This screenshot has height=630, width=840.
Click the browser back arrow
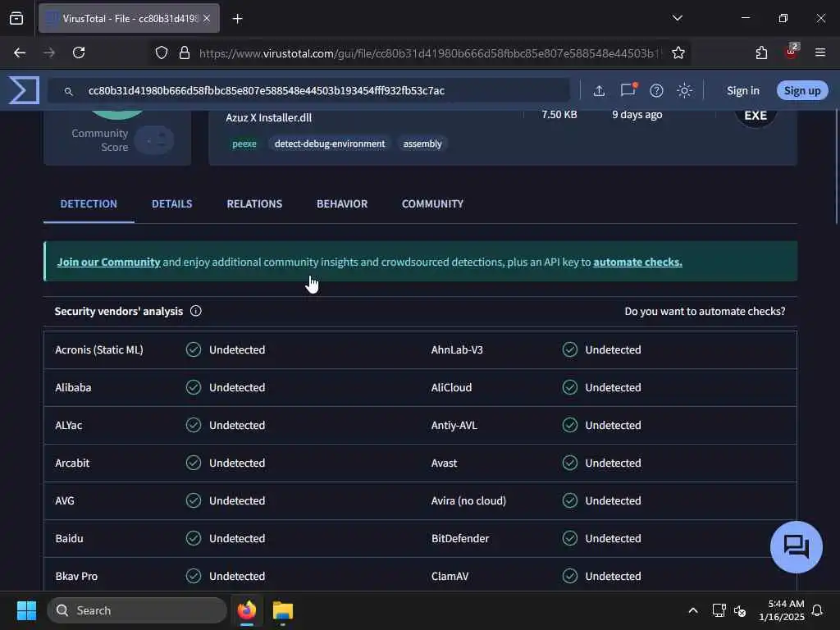(x=20, y=52)
